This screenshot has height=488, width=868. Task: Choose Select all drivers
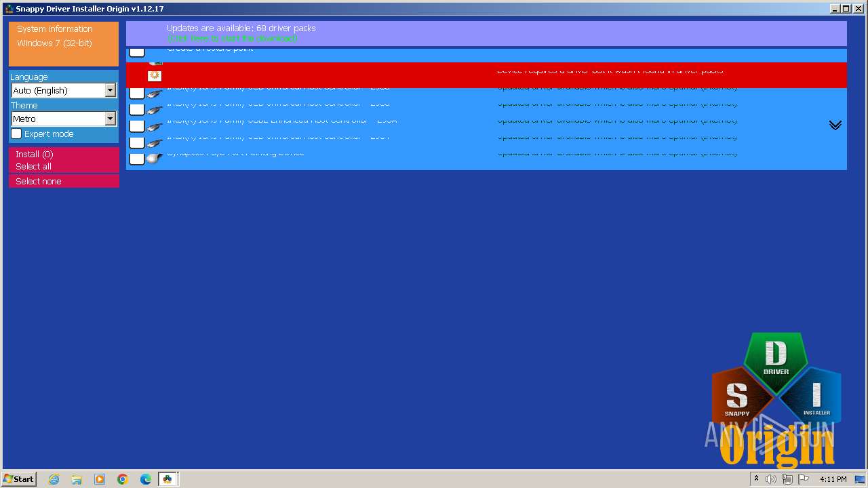33,167
